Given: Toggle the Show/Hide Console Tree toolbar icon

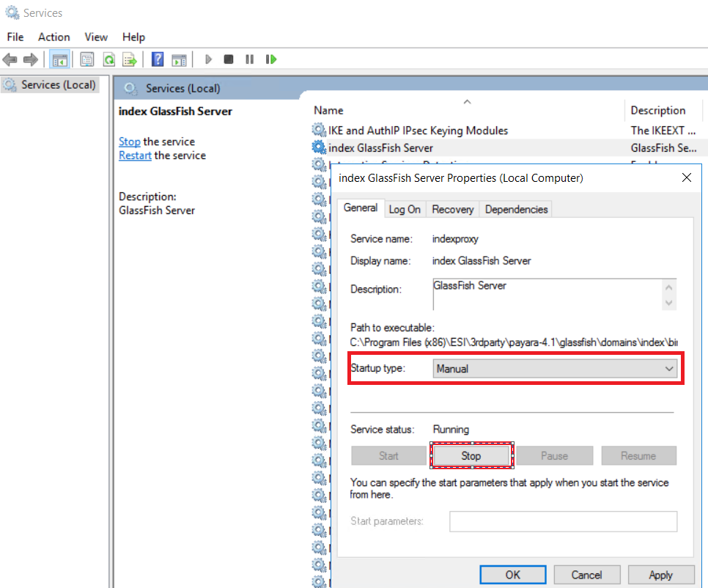Looking at the screenshot, I should [59, 59].
